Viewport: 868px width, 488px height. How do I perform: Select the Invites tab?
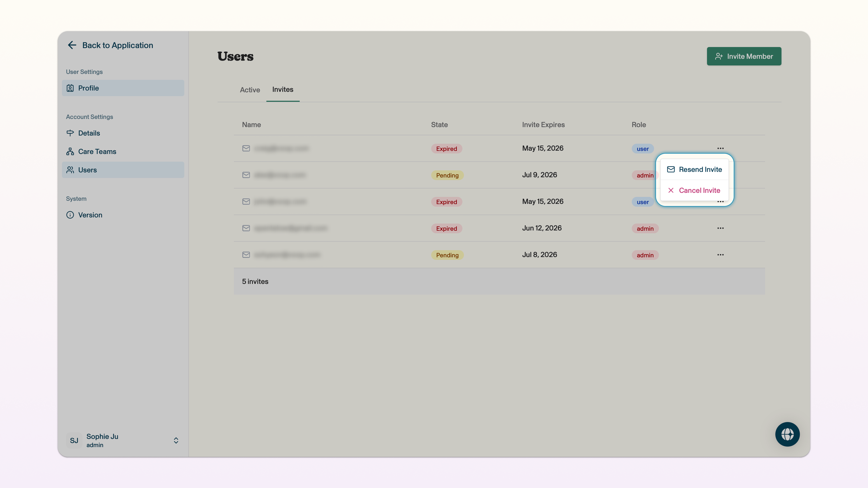tap(283, 90)
